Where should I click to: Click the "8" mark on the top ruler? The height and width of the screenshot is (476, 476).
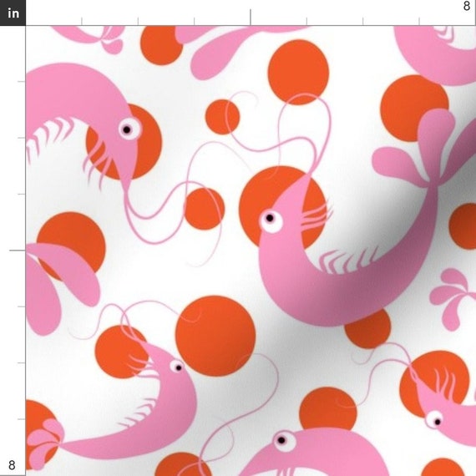467,7
